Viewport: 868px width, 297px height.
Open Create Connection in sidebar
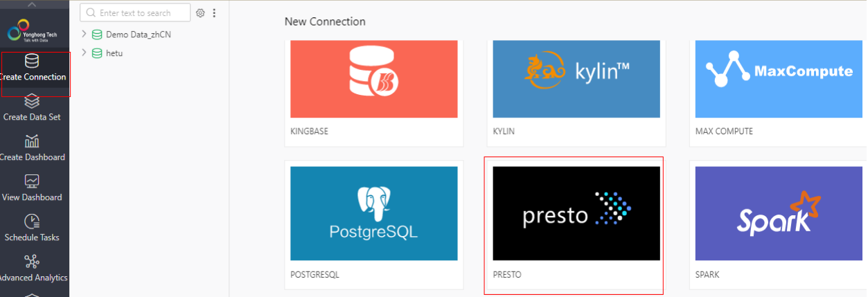coord(35,69)
